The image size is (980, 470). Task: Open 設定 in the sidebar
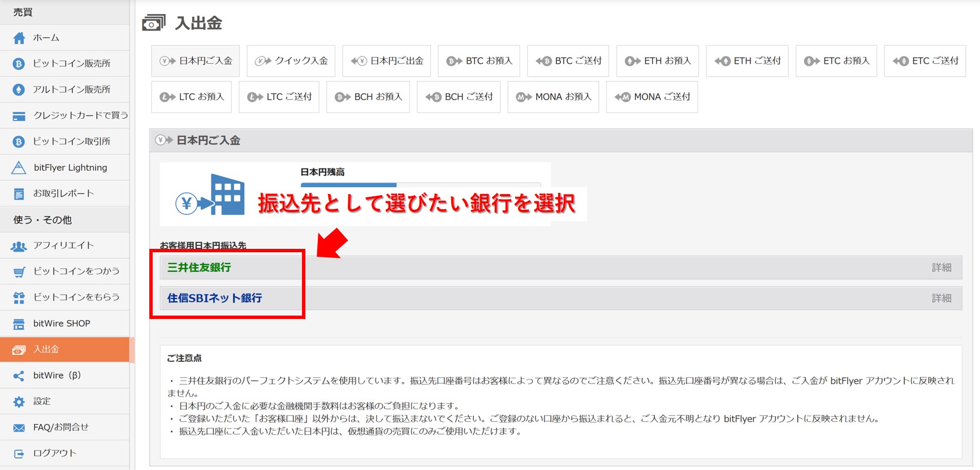[x=64, y=402]
